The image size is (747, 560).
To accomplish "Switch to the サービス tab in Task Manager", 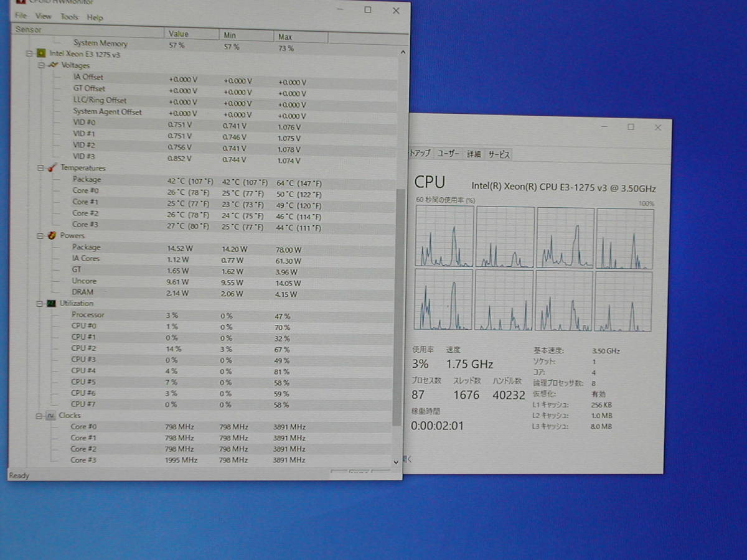I will click(x=499, y=154).
